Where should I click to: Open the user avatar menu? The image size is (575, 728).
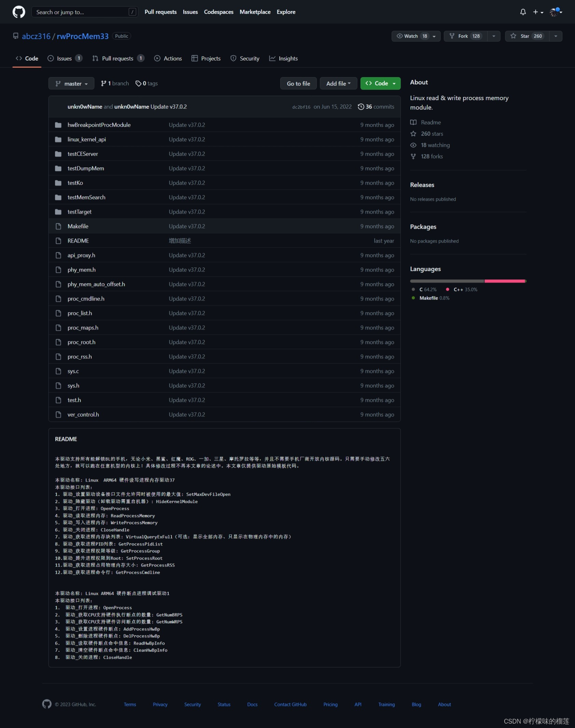556,12
